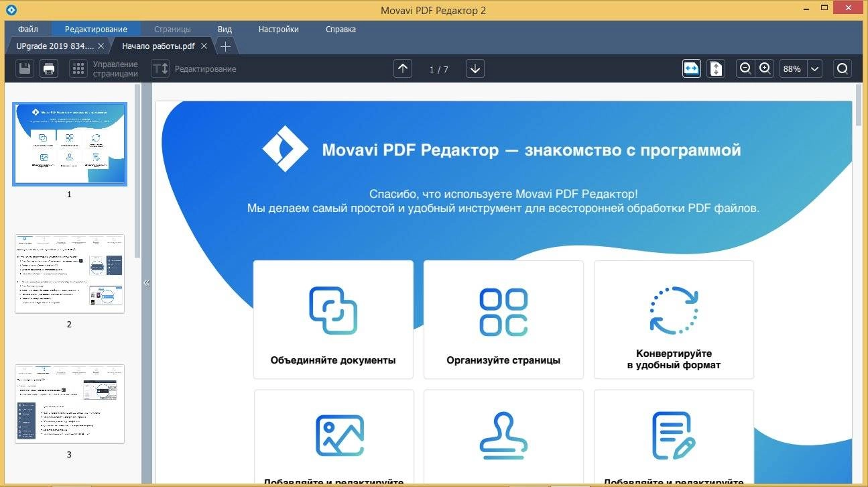Click the page number 1 / 7 field

point(439,69)
